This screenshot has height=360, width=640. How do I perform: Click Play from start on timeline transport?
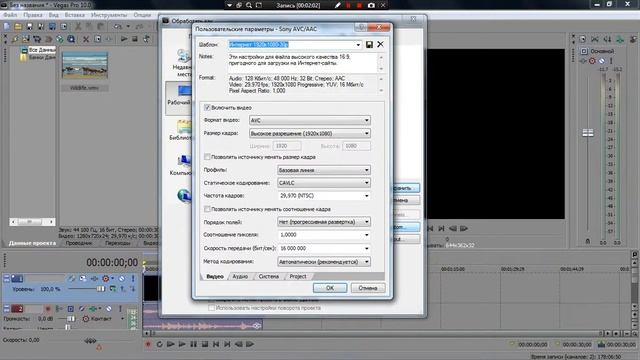click(x=171, y=344)
